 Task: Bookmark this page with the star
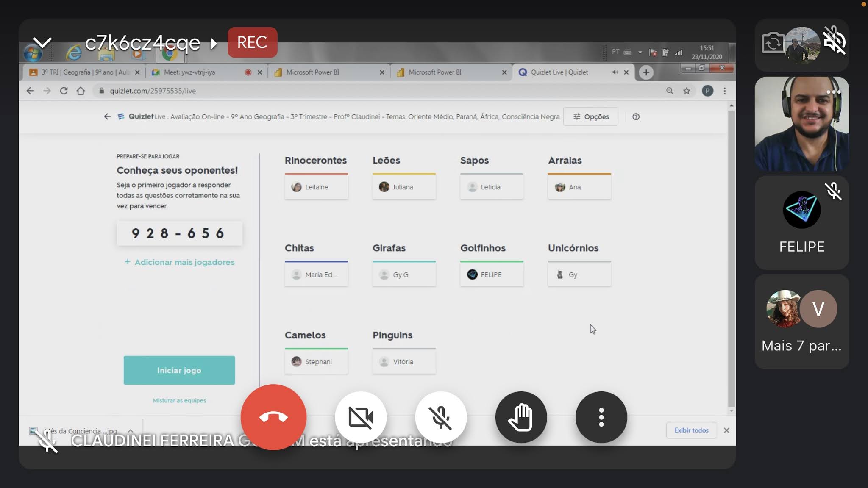point(687,91)
